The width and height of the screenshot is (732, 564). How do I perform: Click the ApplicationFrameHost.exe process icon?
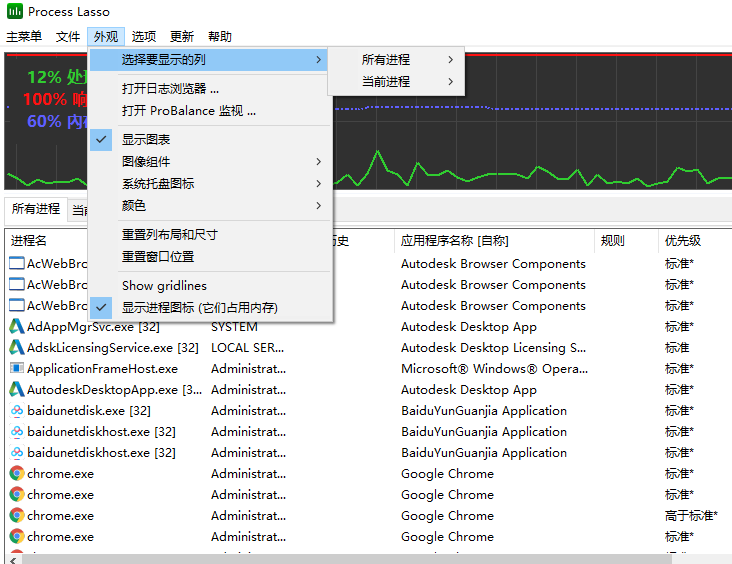tap(17, 368)
